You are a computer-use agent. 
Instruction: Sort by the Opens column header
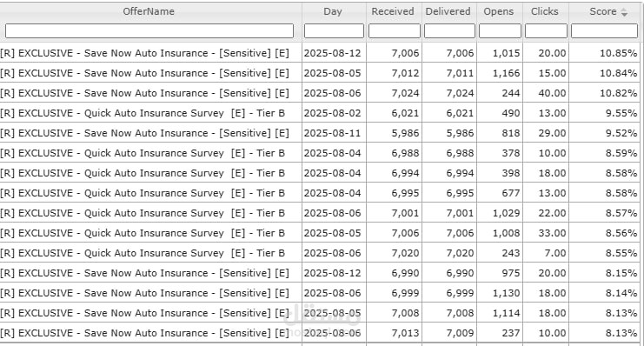(499, 11)
